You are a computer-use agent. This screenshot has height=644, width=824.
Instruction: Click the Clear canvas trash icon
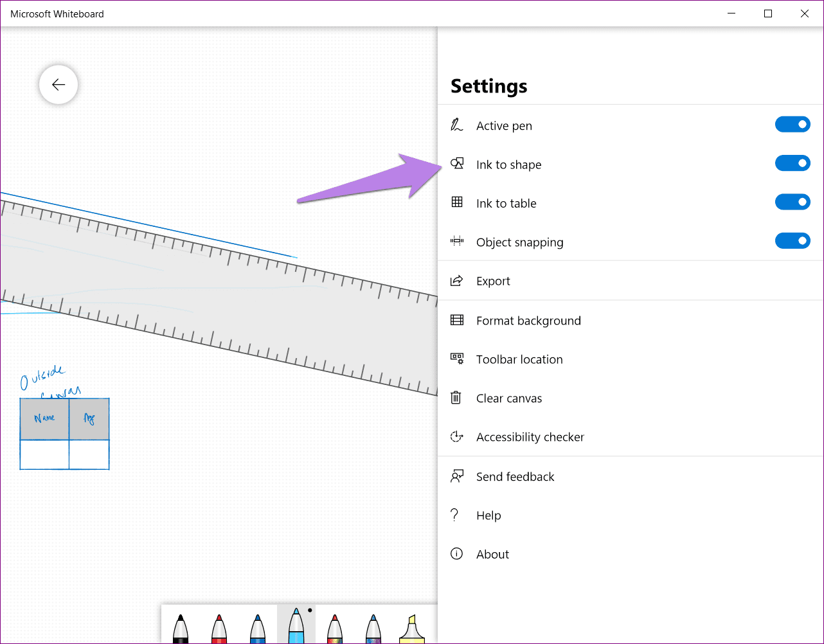coord(456,398)
